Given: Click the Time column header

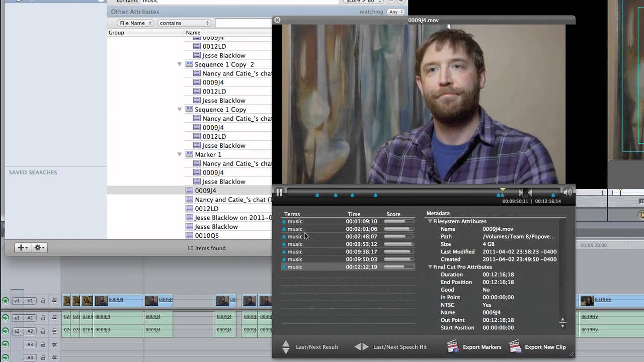Looking at the screenshot, I should tap(354, 214).
